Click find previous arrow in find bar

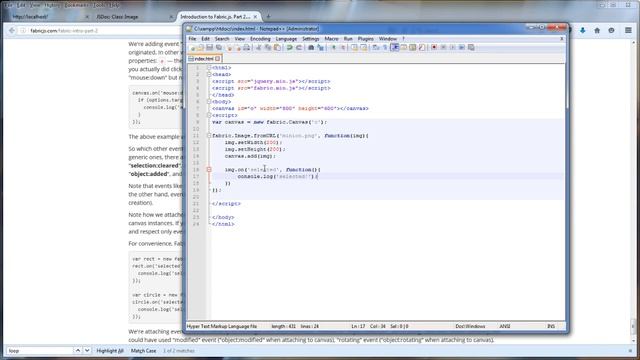pos(78,351)
